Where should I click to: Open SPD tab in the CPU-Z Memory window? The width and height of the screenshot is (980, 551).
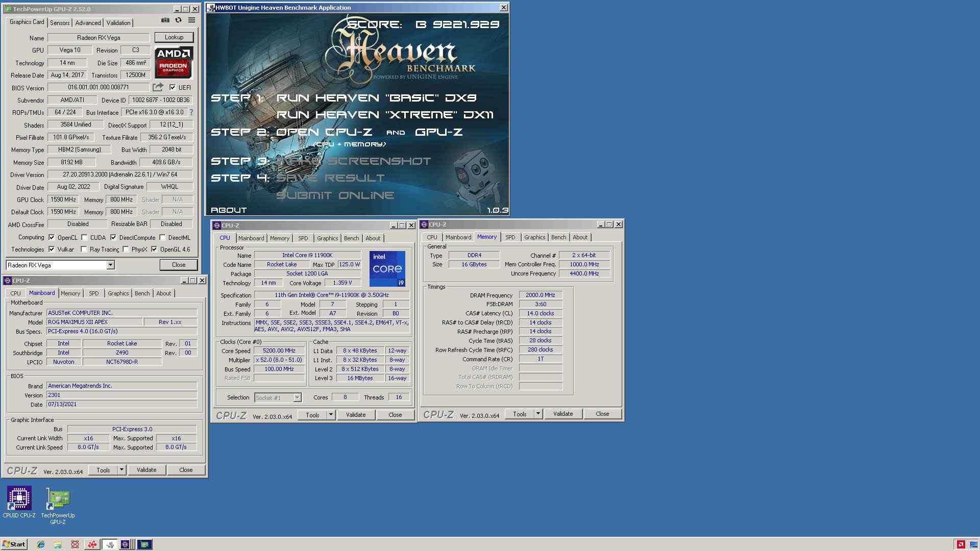[x=510, y=237]
